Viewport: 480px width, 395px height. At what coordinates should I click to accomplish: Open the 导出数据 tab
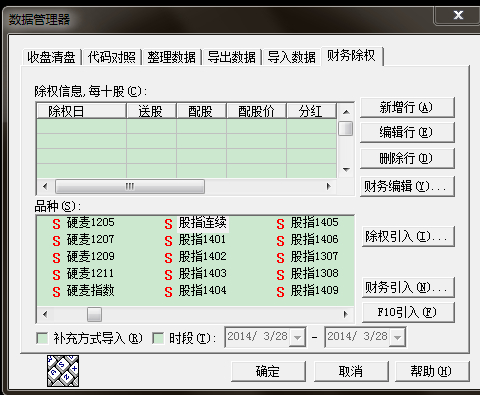[232, 57]
